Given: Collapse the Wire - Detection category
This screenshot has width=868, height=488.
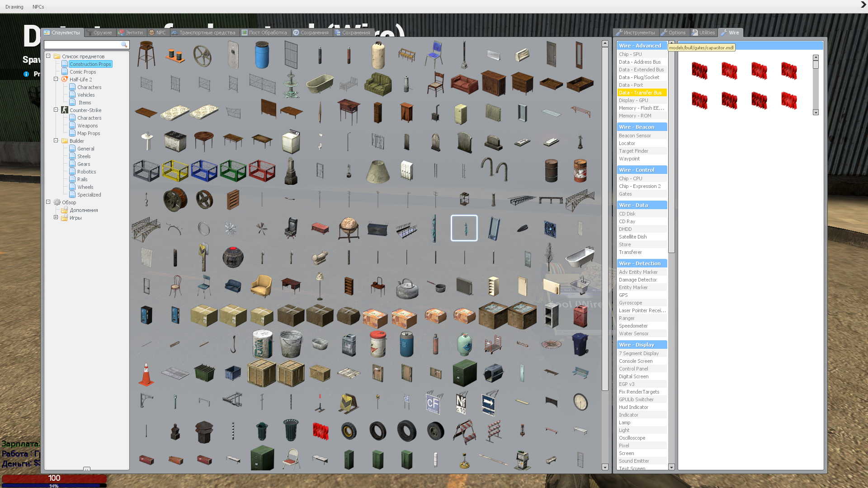Looking at the screenshot, I should click(x=642, y=263).
